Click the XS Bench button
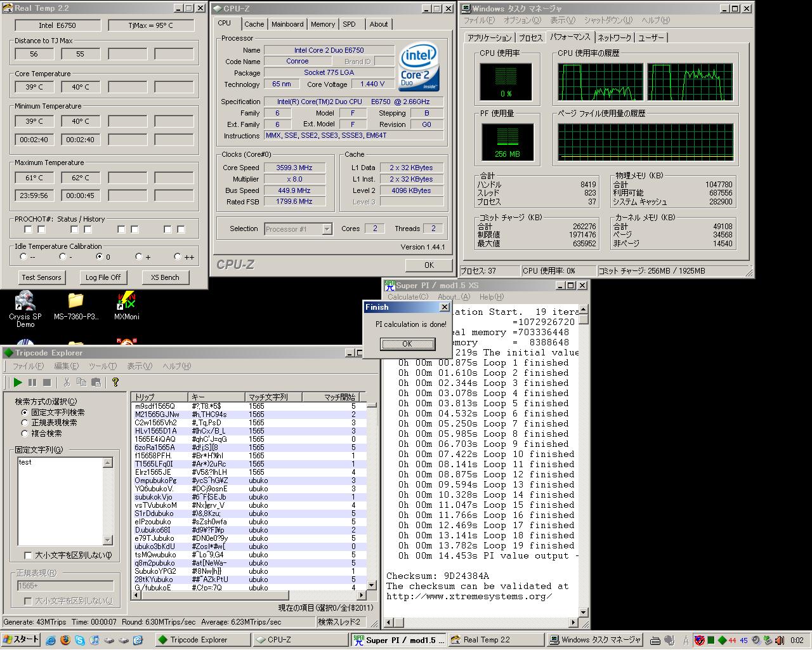The height and width of the screenshot is (650, 812). coord(165,277)
